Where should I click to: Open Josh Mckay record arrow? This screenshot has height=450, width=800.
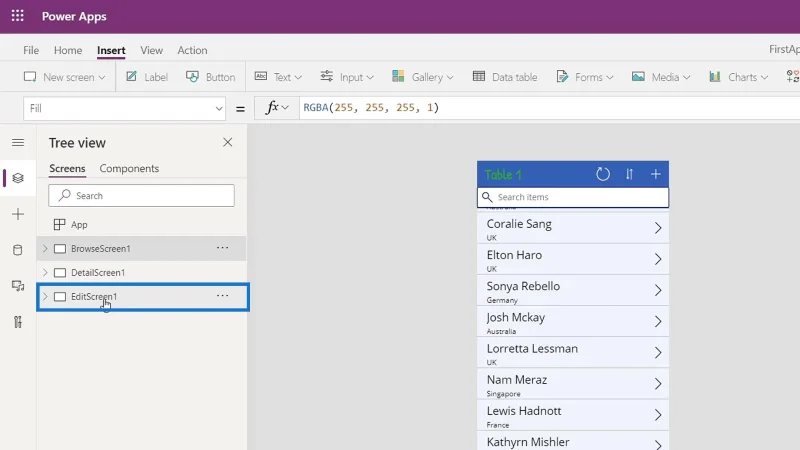coord(658,321)
